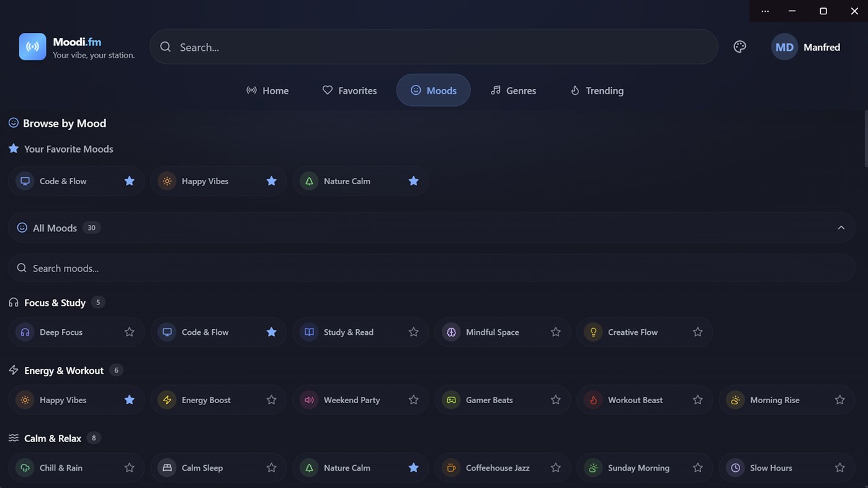Click the Calm & Relax category heading
The image size is (868, 488).
coord(53,438)
